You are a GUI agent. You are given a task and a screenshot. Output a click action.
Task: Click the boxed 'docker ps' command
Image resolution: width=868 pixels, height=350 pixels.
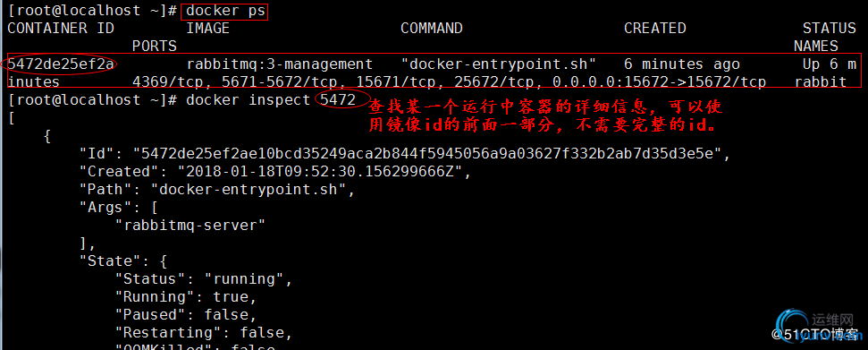pos(224,11)
